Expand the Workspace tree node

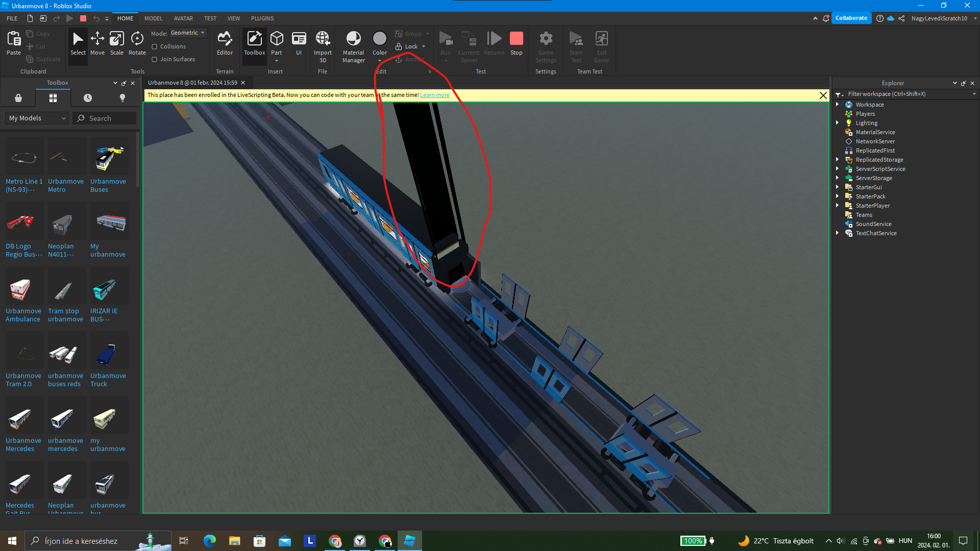(837, 104)
